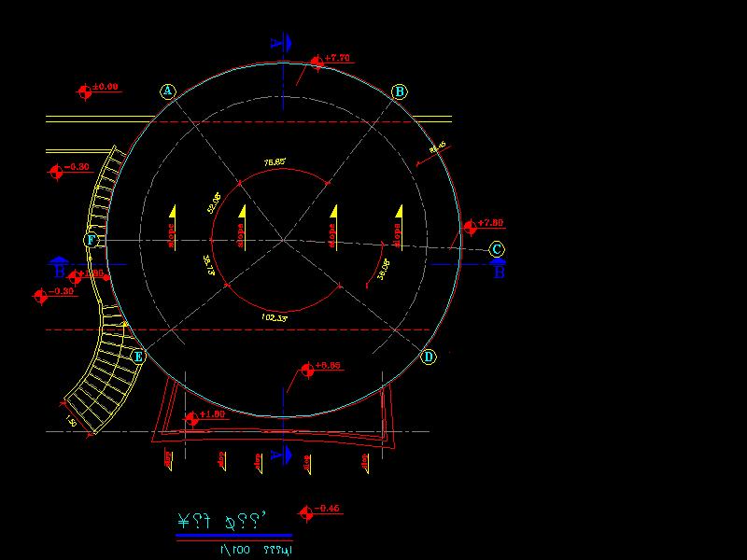Click the top section A cut marker

pos(282,42)
